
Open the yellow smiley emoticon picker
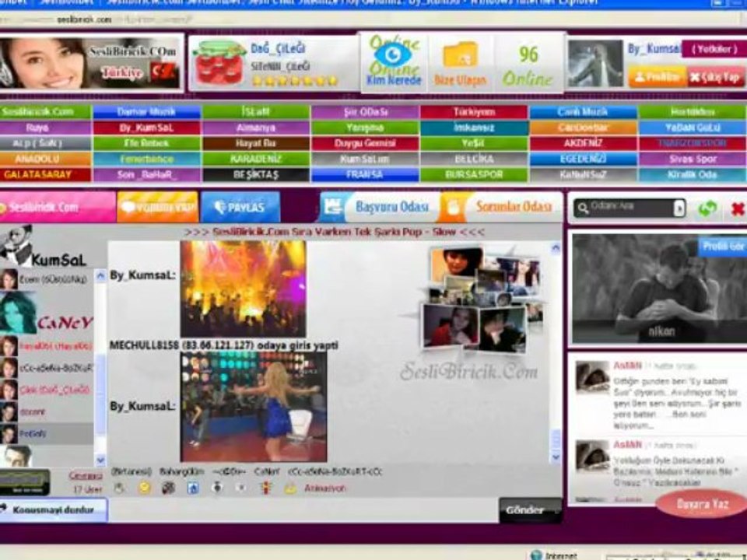click(145, 488)
